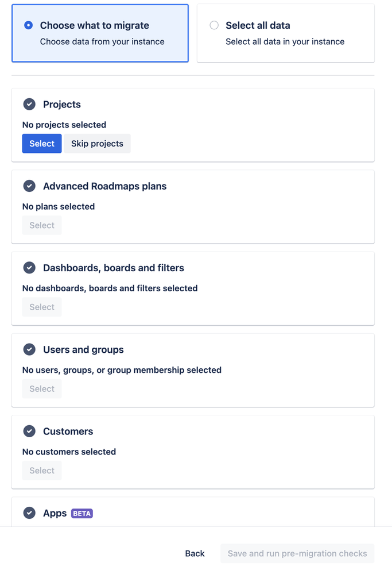
Task: Click the Advanced Roadmaps plans checkmark icon
Action: (x=29, y=186)
